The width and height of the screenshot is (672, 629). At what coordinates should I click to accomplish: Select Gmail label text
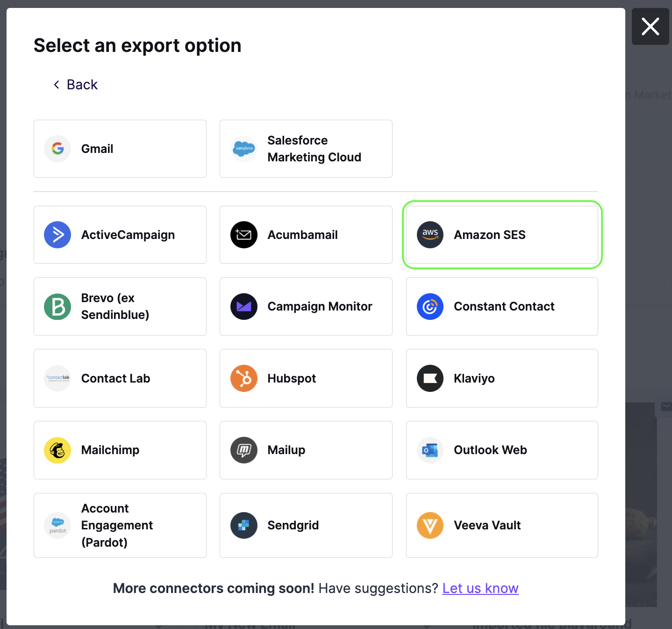[97, 149]
